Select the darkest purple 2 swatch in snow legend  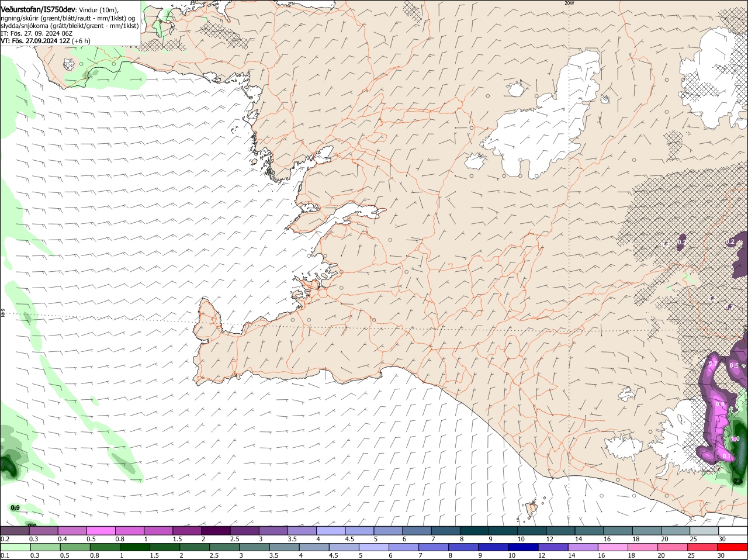216,530
